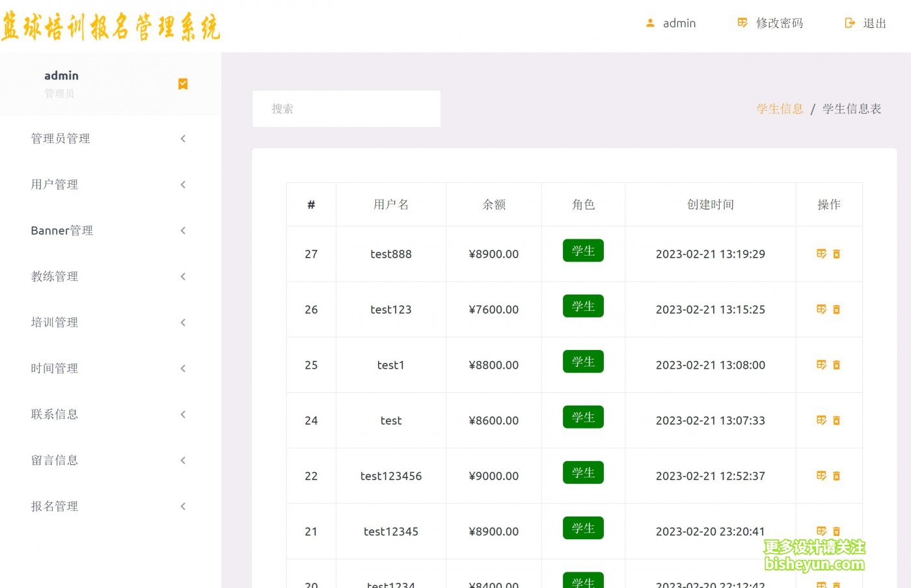Click the change password icon in header

click(742, 23)
